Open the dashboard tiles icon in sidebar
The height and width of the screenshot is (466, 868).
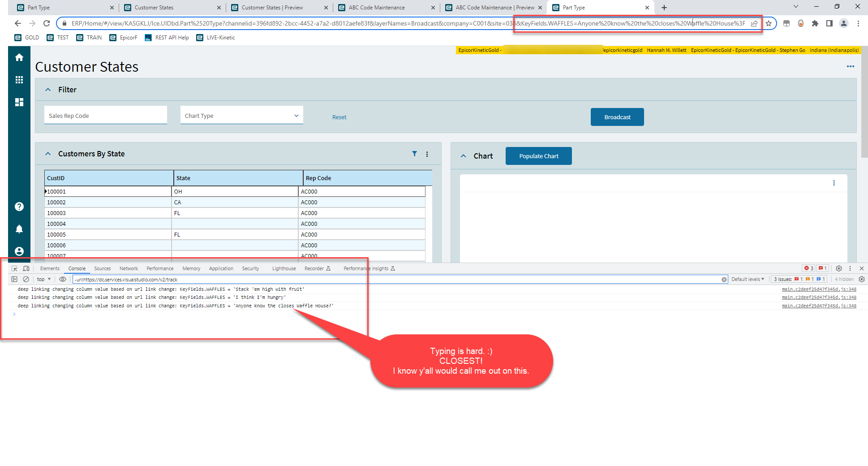(x=19, y=102)
